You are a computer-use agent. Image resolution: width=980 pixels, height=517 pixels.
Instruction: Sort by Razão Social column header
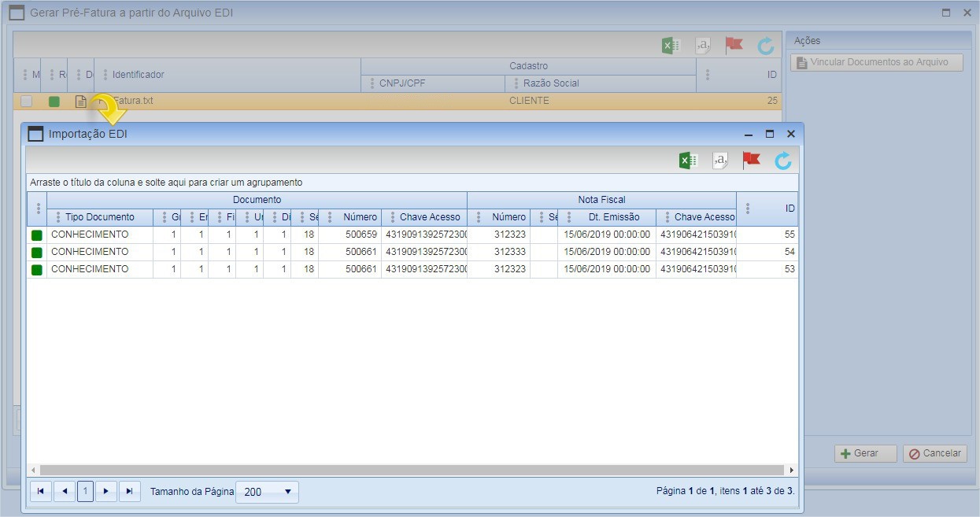[x=550, y=83]
